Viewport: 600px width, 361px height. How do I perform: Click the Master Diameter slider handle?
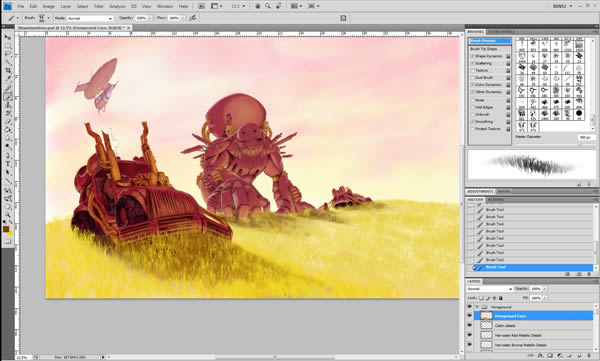point(580,143)
